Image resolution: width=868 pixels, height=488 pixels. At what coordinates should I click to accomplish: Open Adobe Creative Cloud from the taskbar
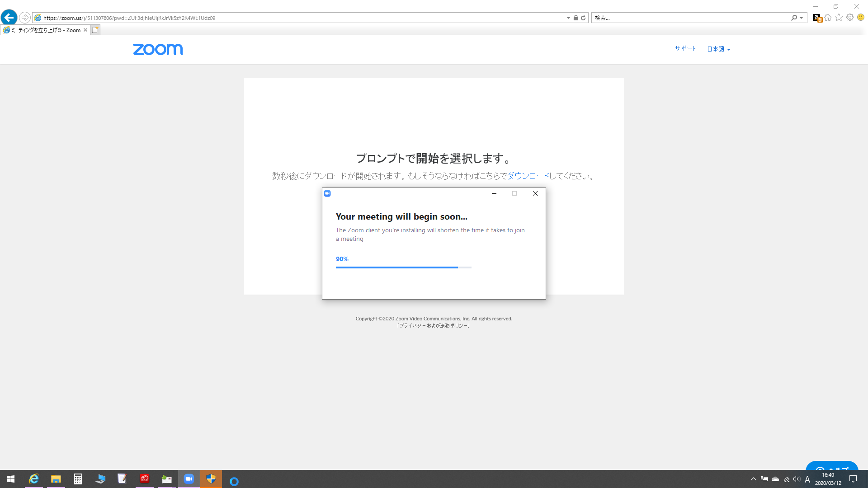pos(144,479)
